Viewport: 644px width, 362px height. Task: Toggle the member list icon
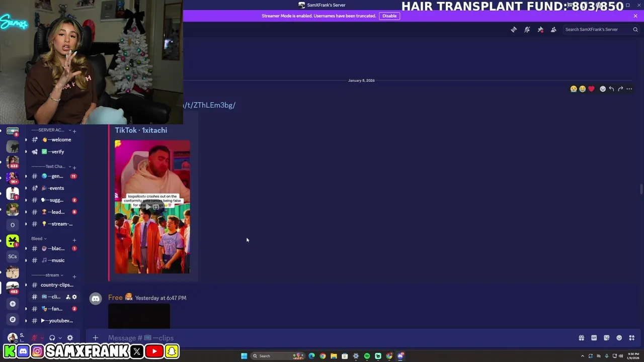point(553,30)
